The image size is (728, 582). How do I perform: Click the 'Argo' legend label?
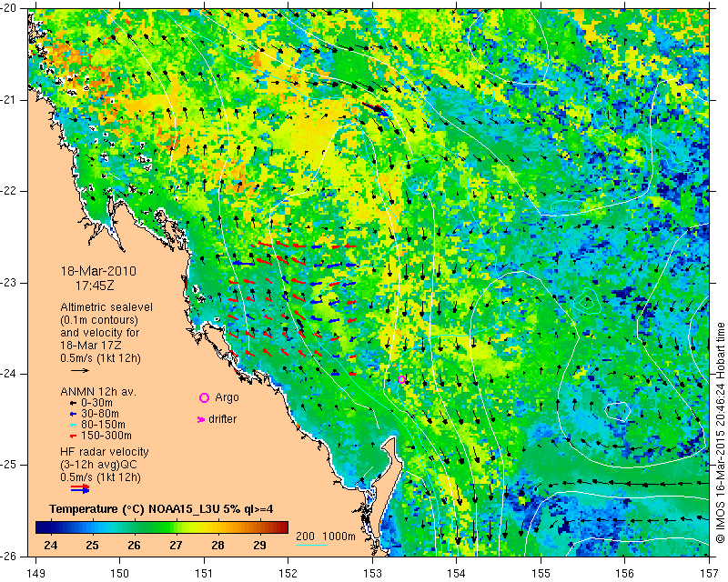(227, 397)
